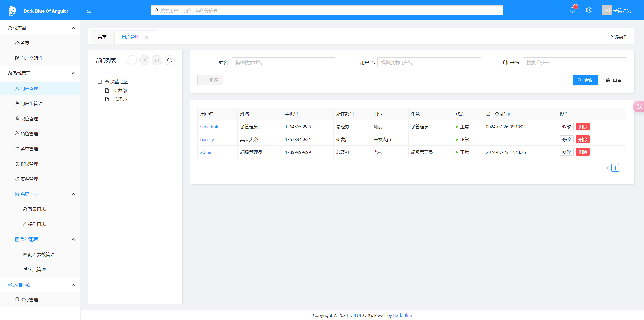644x320 pixels.
Task: Select 研发部 in department tree
Action: pos(120,90)
